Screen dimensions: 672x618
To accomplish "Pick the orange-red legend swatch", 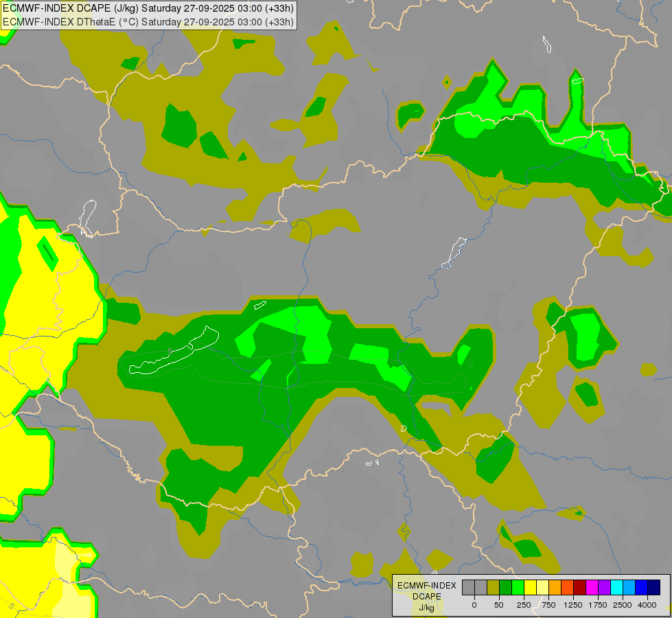I will pyautogui.click(x=568, y=587).
